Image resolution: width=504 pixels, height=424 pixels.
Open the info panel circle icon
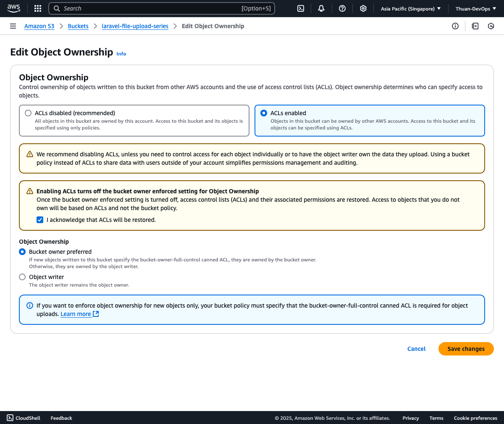pyautogui.click(x=455, y=26)
